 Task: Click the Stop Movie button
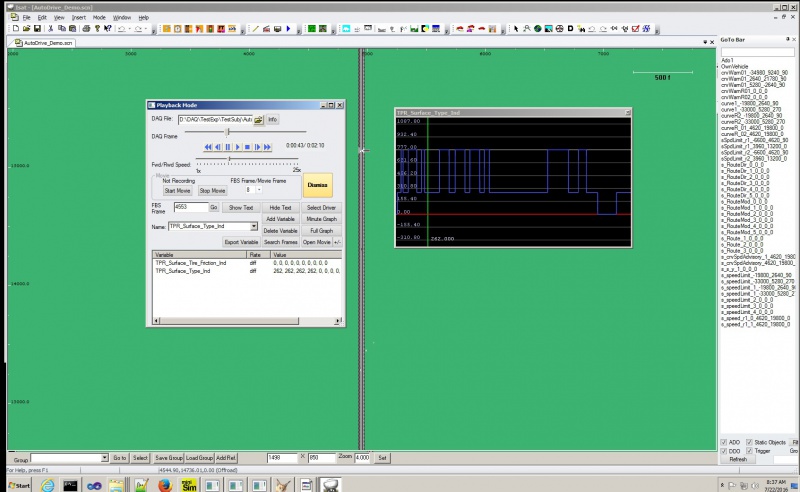(x=212, y=190)
